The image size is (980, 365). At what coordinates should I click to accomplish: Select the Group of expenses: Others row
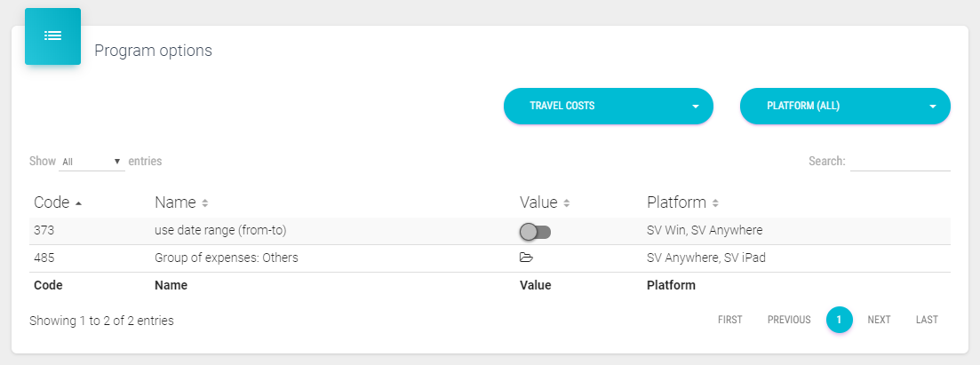pos(226,258)
